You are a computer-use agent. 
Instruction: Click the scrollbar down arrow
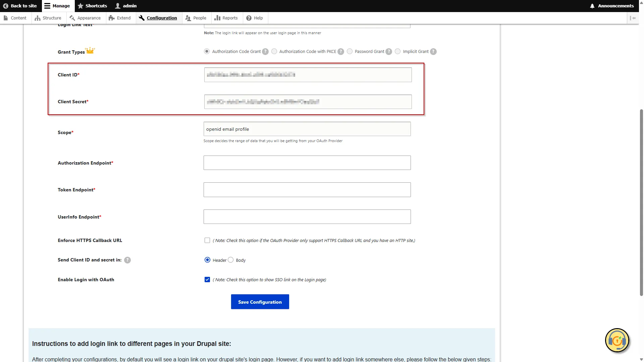pyautogui.click(x=641, y=359)
